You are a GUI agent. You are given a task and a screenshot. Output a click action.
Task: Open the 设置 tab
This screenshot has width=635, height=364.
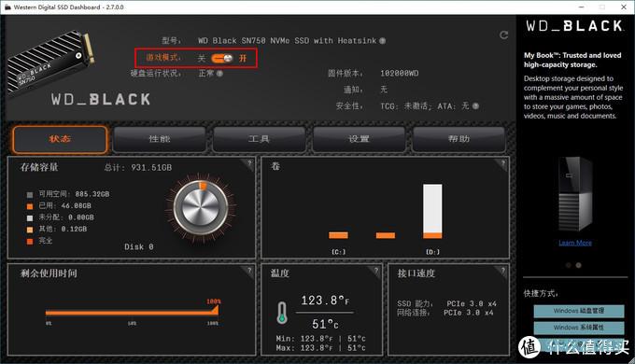(359, 139)
